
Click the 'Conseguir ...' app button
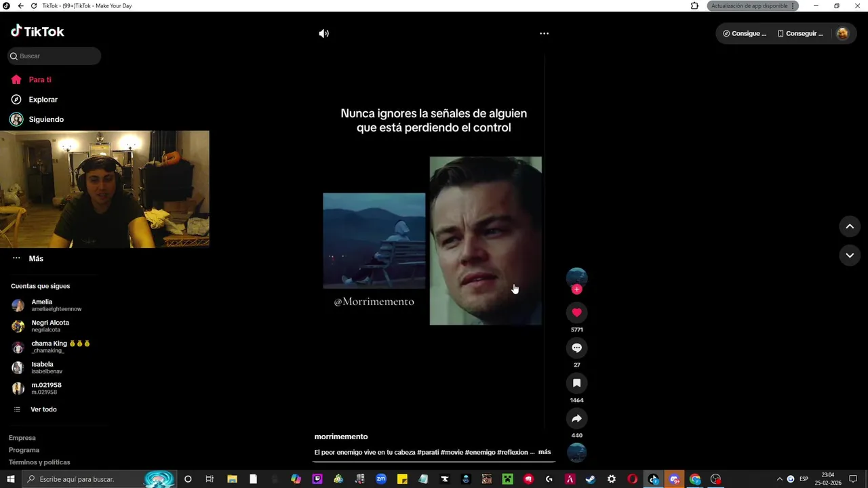pyautogui.click(x=800, y=33)
